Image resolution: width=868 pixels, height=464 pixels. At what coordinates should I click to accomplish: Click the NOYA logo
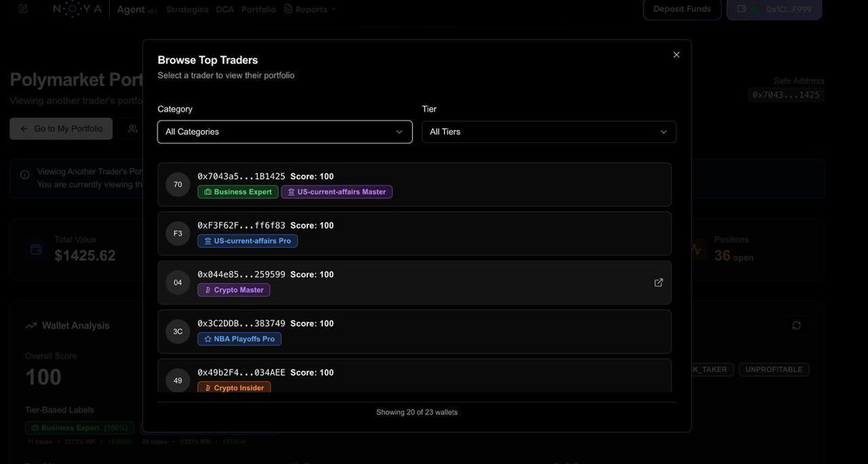pos(77,7)
